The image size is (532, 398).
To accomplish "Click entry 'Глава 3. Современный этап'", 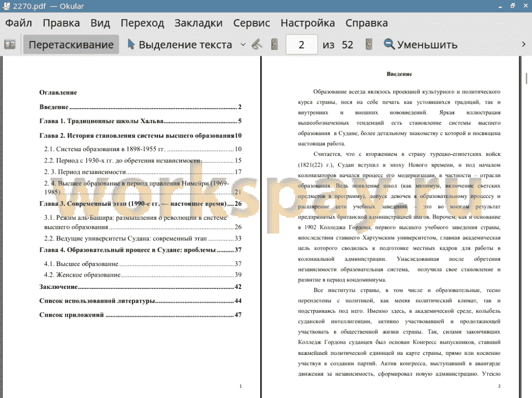I will click(x=140, y=204).
